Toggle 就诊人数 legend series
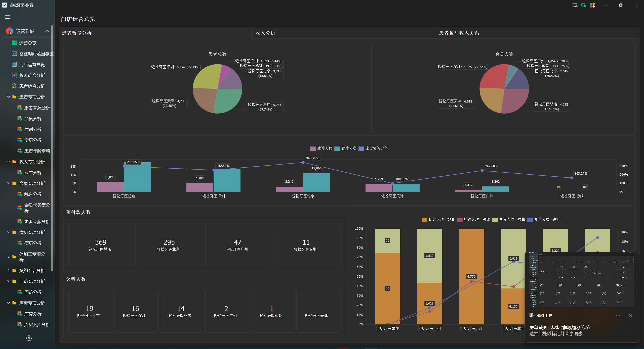 point(321,148)
